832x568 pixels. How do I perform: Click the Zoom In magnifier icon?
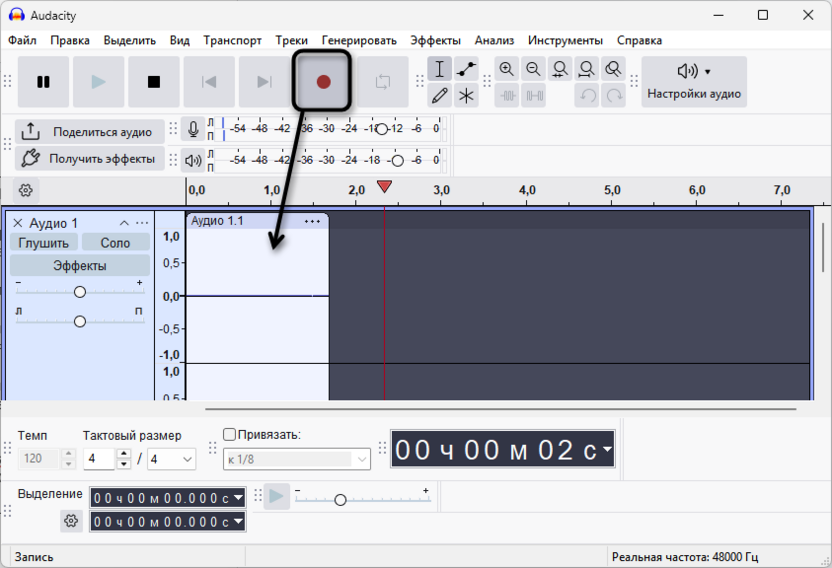[x=507, y=69]
